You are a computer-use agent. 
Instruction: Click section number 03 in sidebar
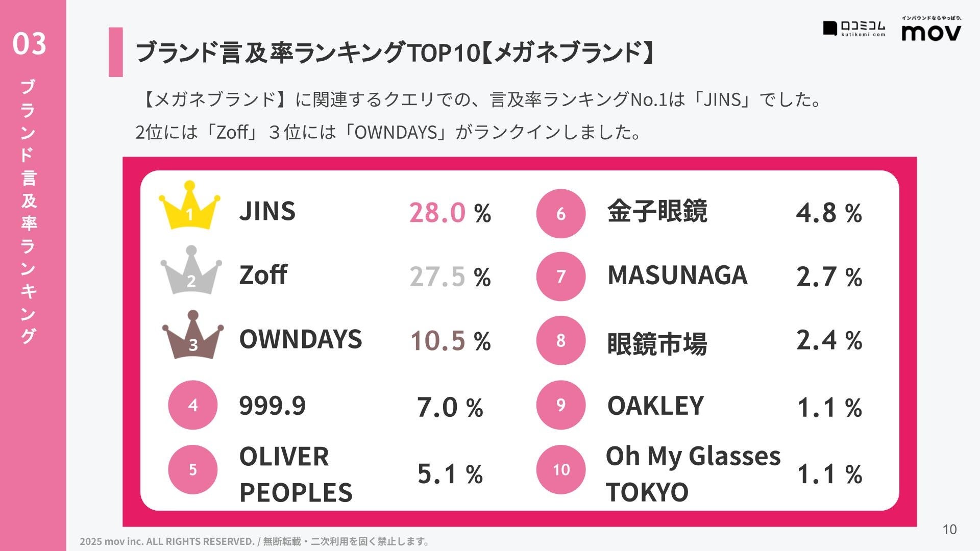click(x=30, y=43)
